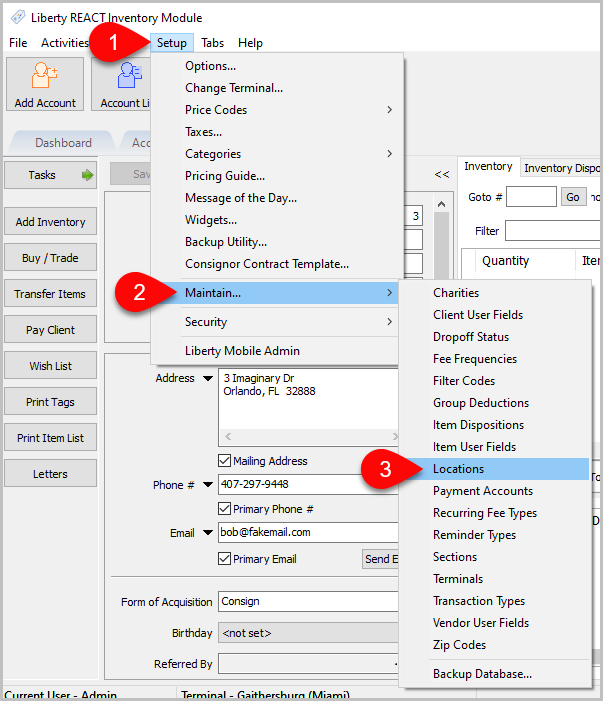This screenshot has width=603, height=701.
Task: Click the Tasks button
Action: 51,175
